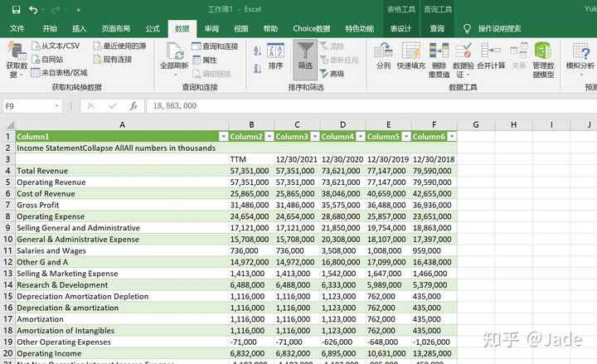Open the Sort (排序) dialog button
Screen dimensions: 597x364
[275, 57]
